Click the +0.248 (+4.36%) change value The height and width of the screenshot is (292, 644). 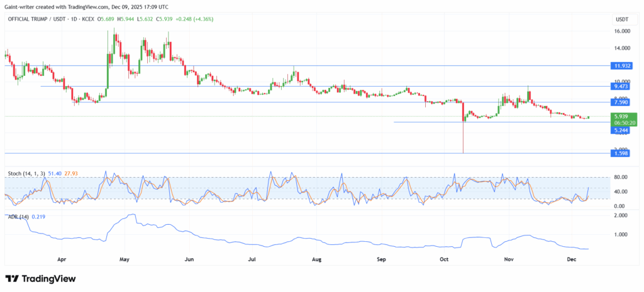click(x=194, y=19)
